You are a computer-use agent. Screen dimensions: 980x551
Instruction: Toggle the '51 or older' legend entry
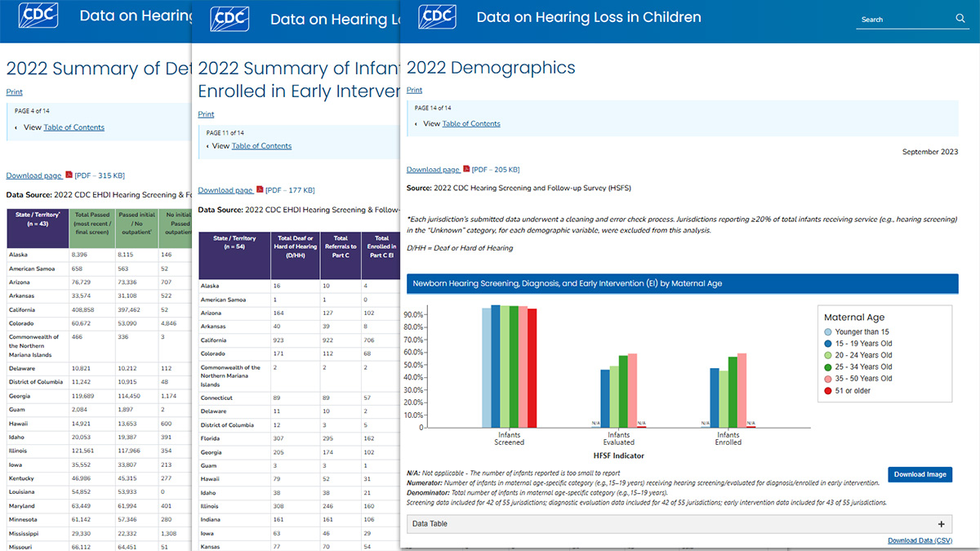[827, 390]
